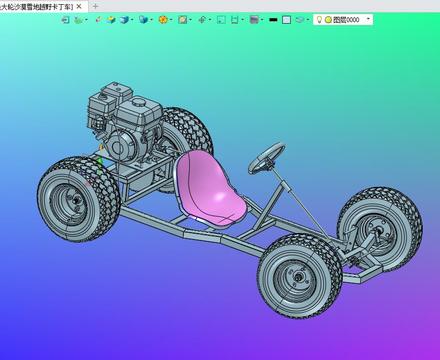Select the pink seat in the model

(210, 188)
